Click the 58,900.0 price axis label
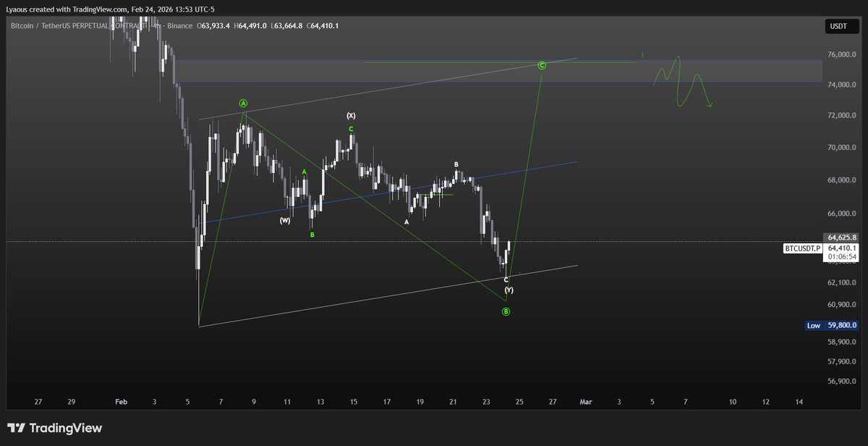868x446 pixels. pos(843,342)
